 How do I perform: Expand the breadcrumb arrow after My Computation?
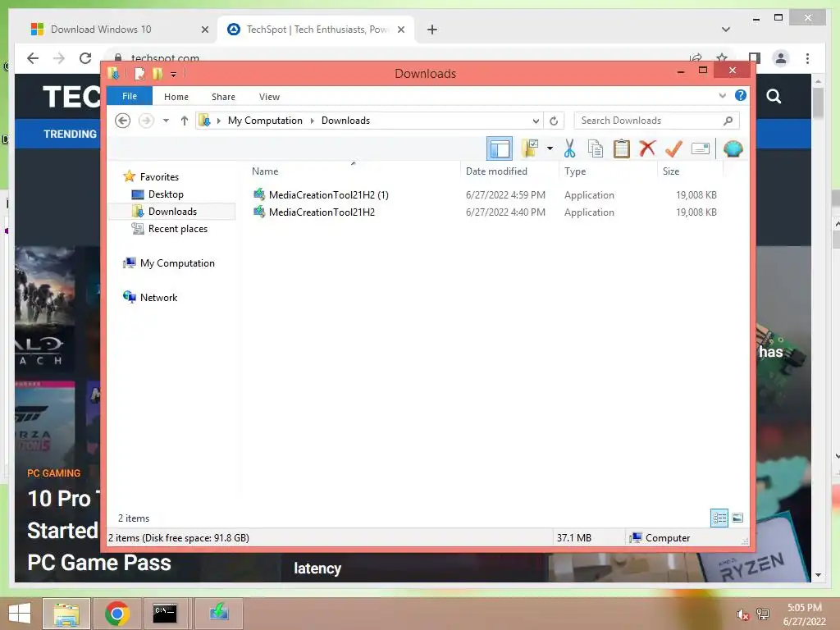[313, 121]
